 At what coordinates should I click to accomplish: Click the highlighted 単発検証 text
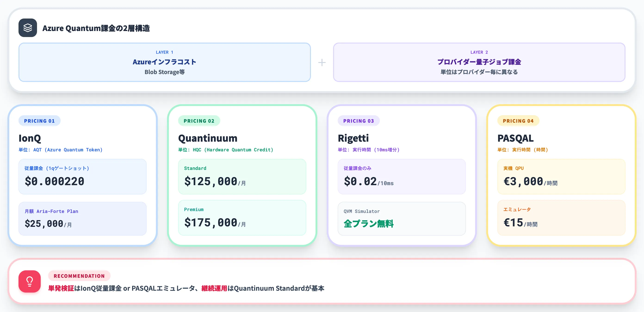61,288
